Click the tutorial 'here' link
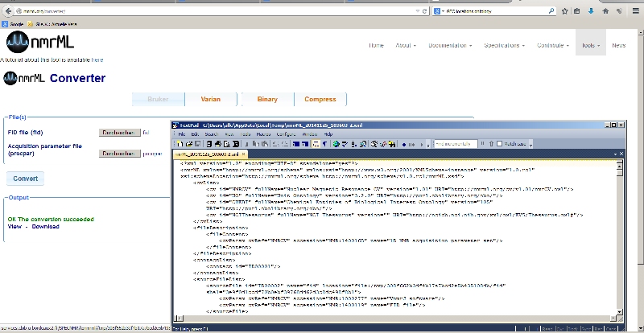The width and height of the screenshot is (644, 333). click(x=97, y=60)
